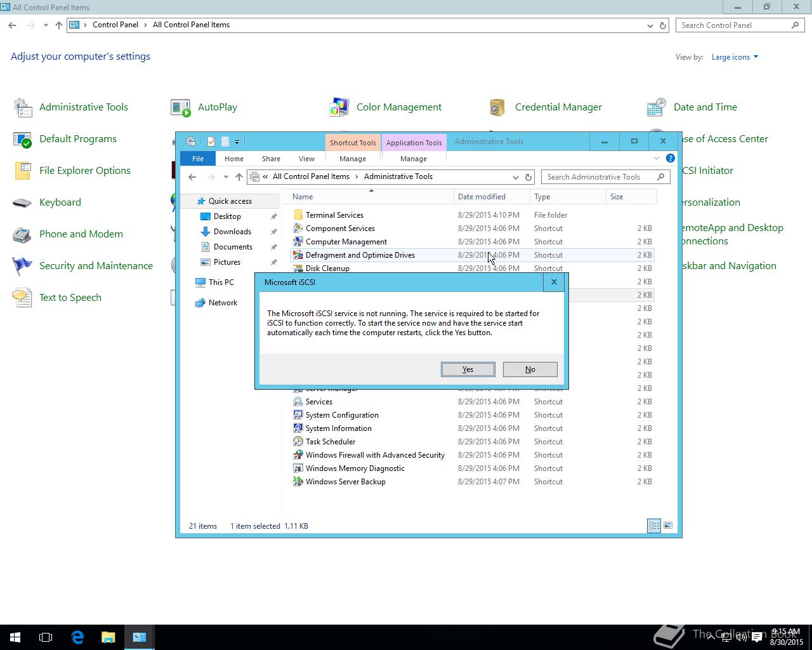The width and height of the screenshot is (812, 650).
Task: Open Phone and Modem item
Action: pos(68,234)
